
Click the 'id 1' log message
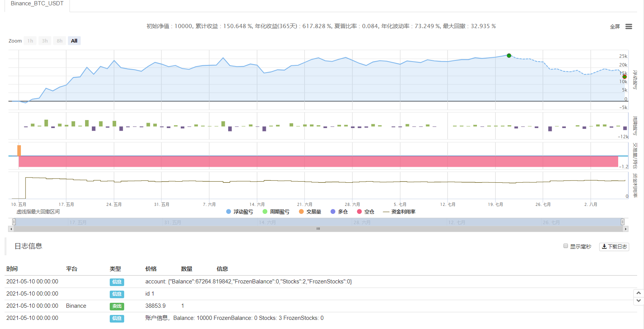pyautogui.click(x=150, y=294)
